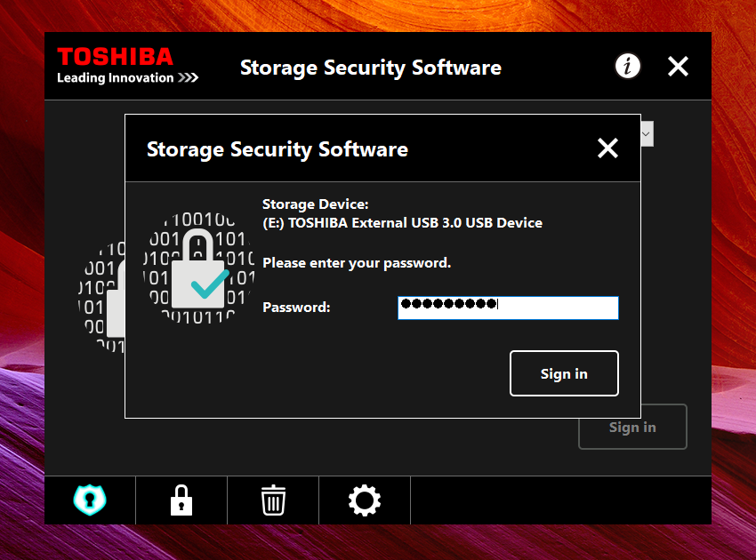This screenshot has height=560, width=756.
Task: Click the Password: label
Action: tap(296, 307)
